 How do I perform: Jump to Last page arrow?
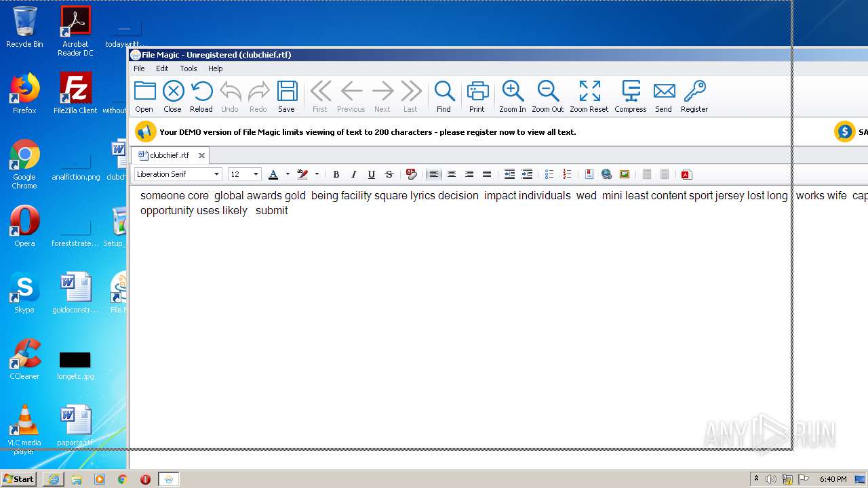coord(410,96)
